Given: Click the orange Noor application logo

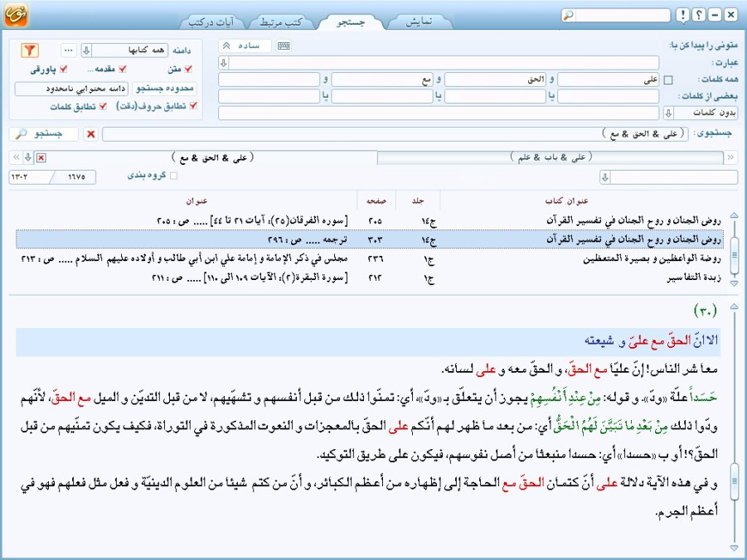Looking at the screenshot, I should click(x=16, y=14).
